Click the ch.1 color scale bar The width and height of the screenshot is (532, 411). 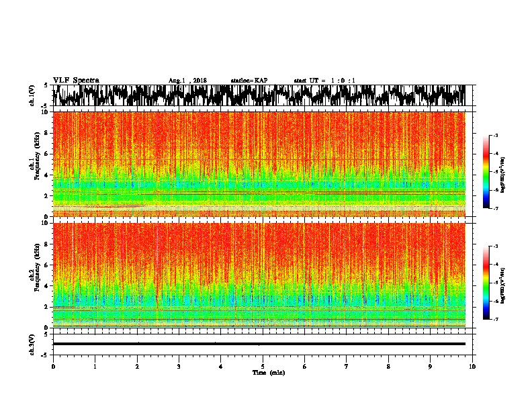pos(486,172)
